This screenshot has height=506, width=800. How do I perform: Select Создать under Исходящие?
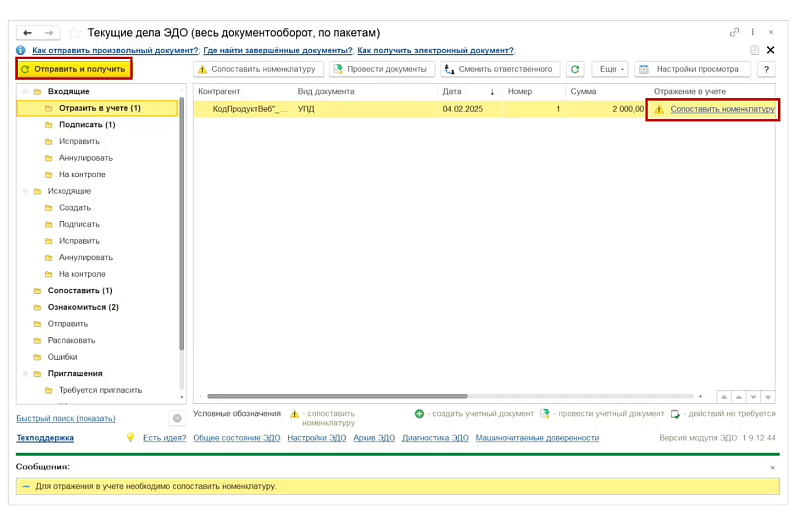(74, 208)
